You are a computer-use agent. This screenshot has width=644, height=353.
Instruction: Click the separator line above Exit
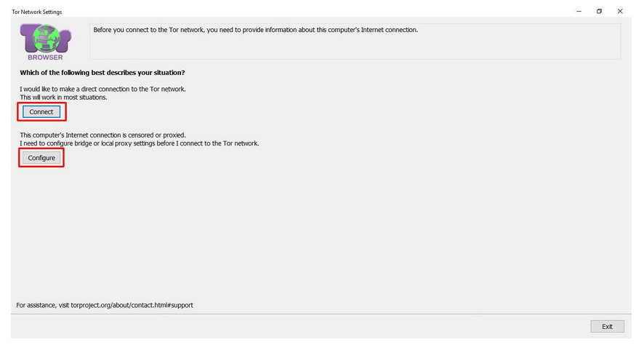(x=320, y=314)
